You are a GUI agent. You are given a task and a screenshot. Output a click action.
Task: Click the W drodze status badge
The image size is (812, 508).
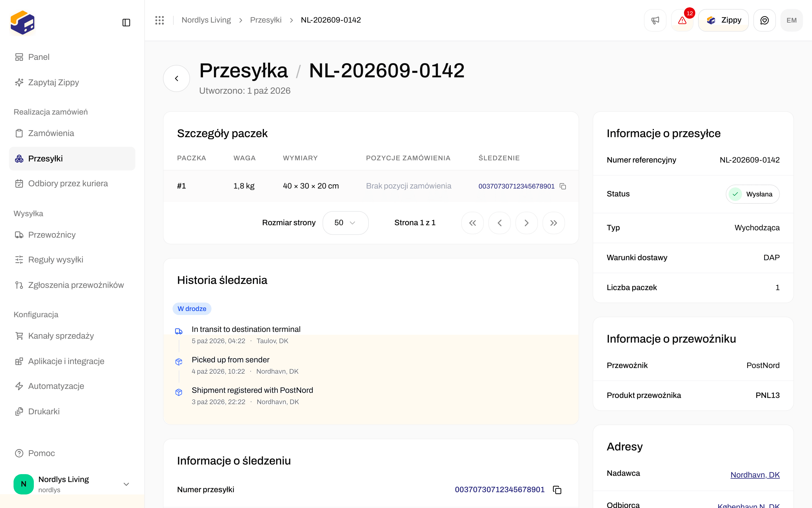click(x=192, y=309)
